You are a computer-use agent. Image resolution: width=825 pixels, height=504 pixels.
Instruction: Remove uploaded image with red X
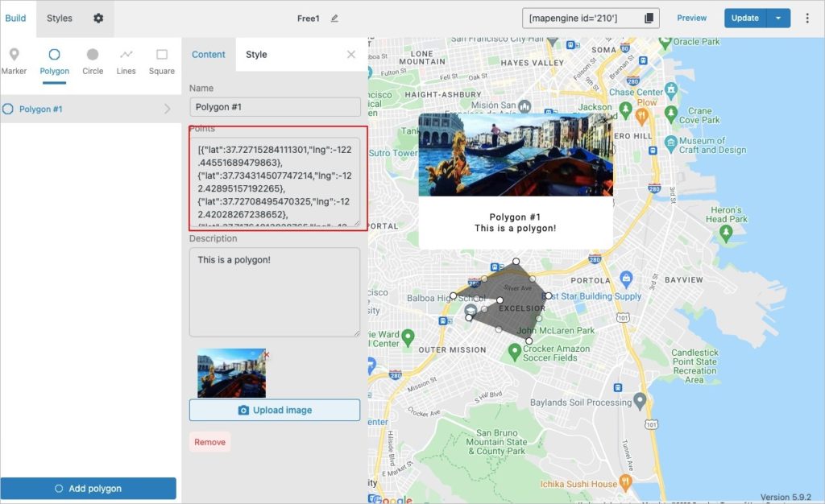267,355
